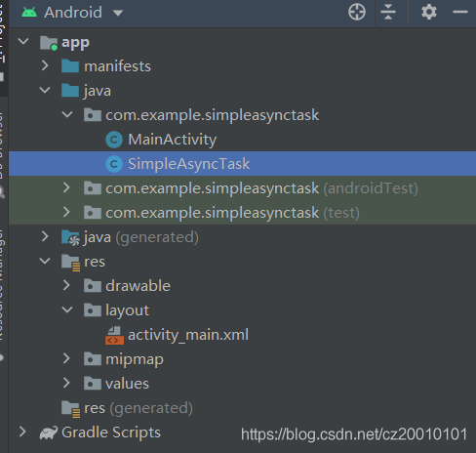Expand the java (generated) folder chevron
This screenshot has height=453, width=476.
point(45,236)
